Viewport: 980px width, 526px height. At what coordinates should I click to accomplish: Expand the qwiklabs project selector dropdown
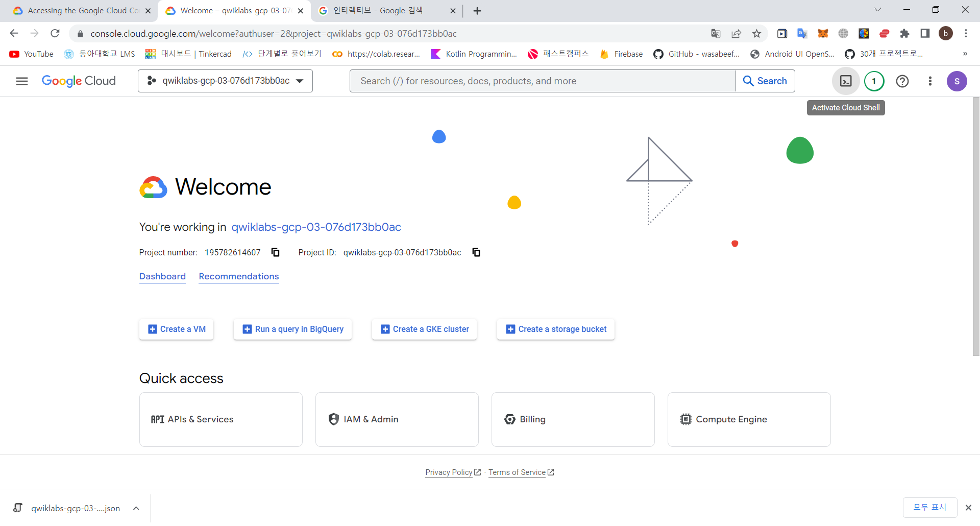(x=225, y=81)
